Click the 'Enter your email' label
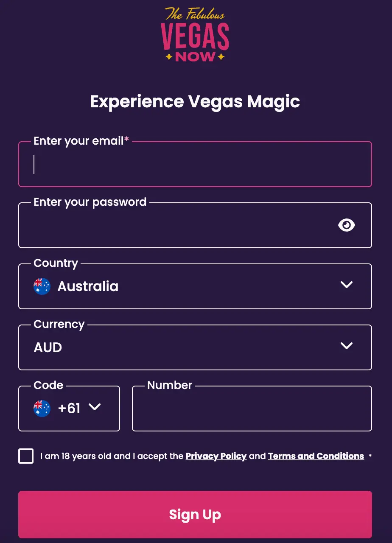The width and height of the screenshot is (392, 543). [78, 141]
